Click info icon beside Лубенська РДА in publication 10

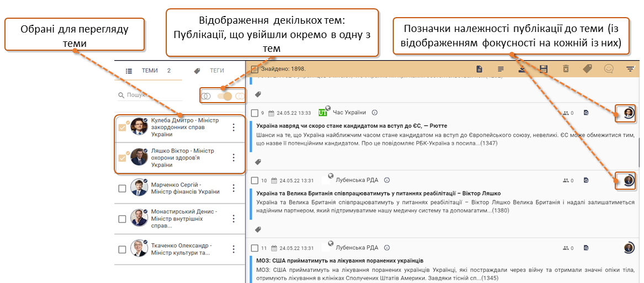click(x=387, y=180)
